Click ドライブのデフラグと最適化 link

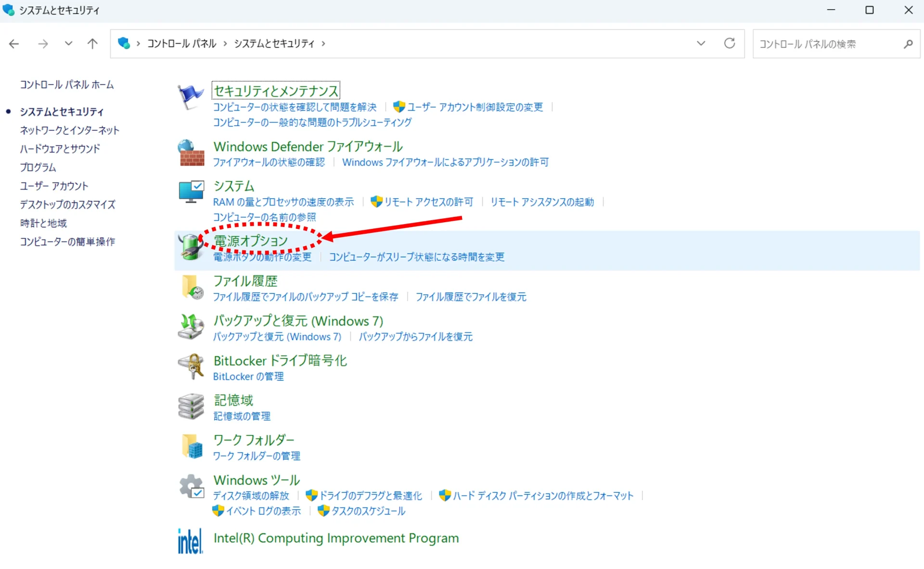point(371,496)
